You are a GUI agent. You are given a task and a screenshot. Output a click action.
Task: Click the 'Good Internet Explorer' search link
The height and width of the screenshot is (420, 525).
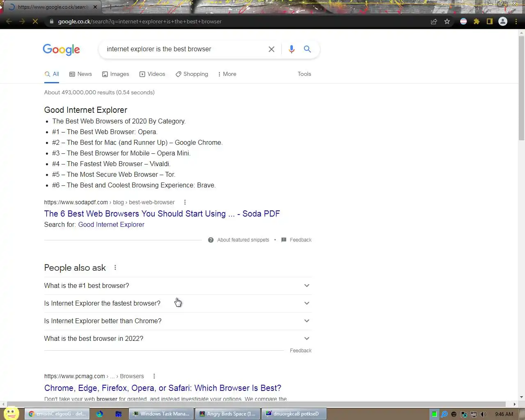[x=111, y=225]
